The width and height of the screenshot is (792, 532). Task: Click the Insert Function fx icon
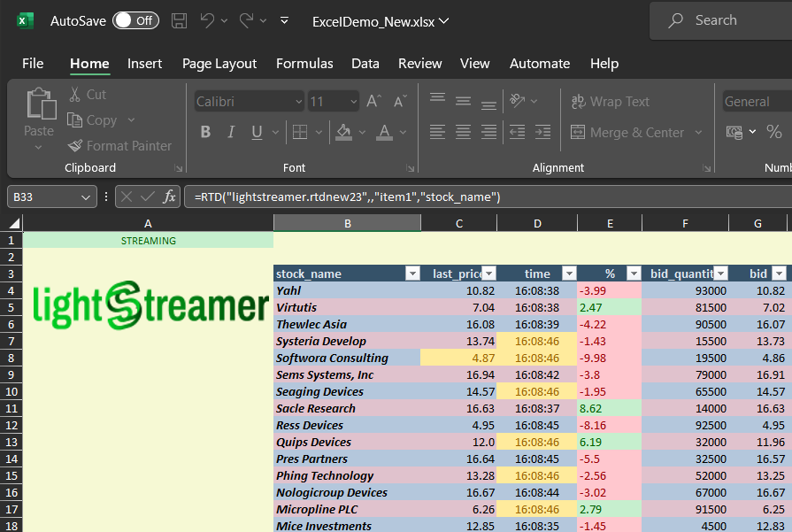[169, 197]
